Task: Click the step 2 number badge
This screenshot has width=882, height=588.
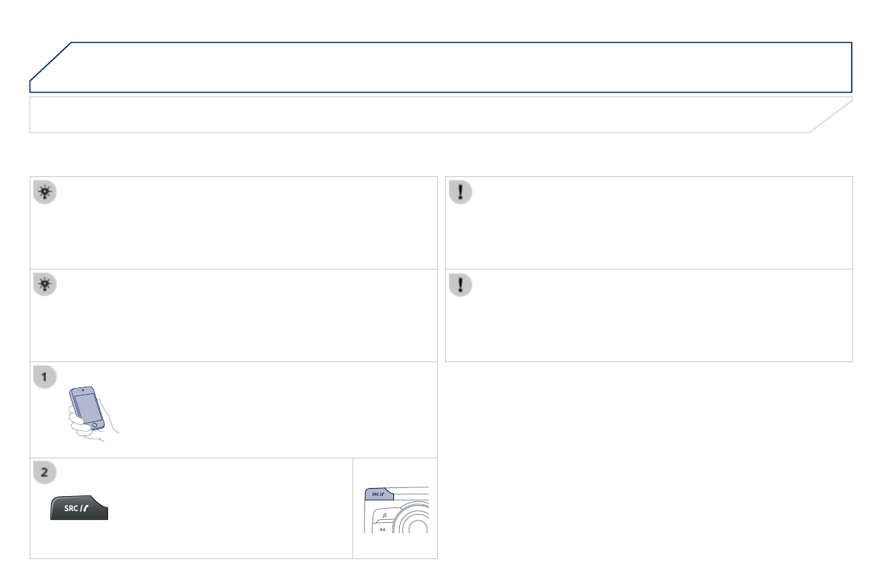Action: [x=45, y=472]
